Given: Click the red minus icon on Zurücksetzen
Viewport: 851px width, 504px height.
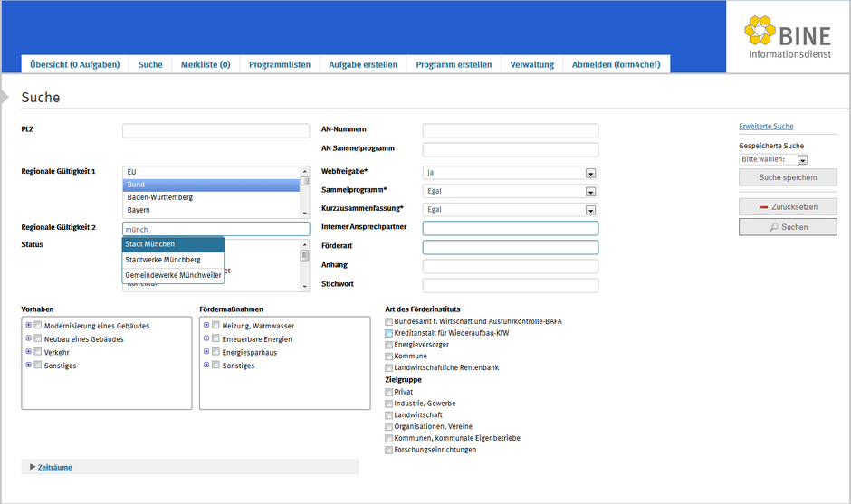Looking at the screenshot, I should point(763,207).
